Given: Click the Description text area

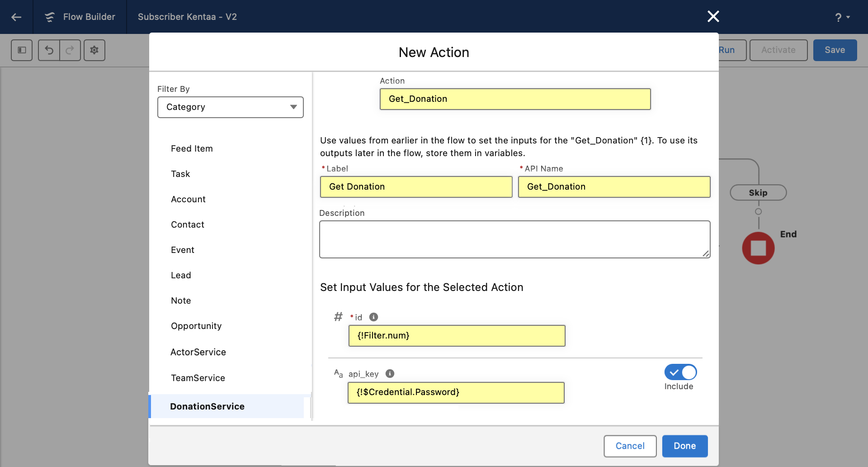Looking at the screenshot, I should click(514, 239).
